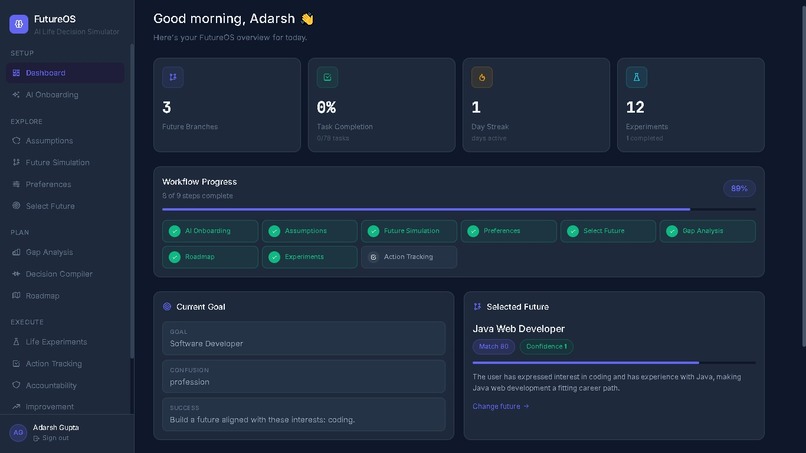Click the Assumptions step green checkmark
Image resolution: width=806 pixels, height=453 pixels.
[x=274, y=231]
